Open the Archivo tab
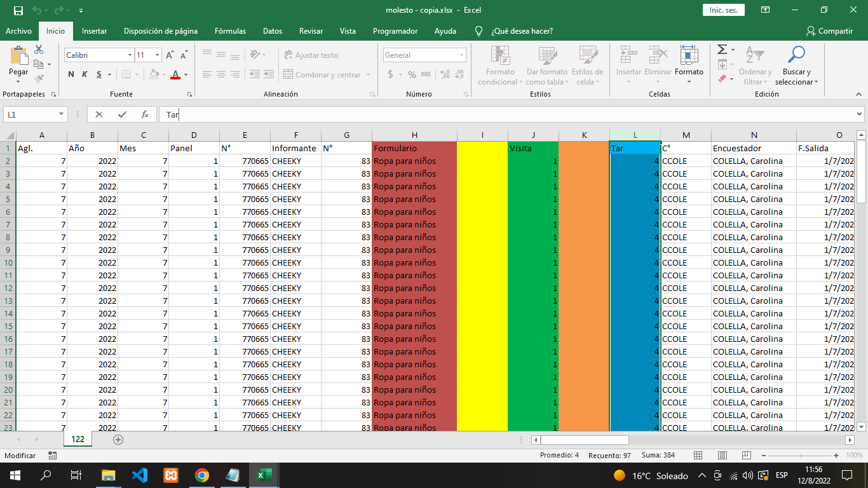868x488 pixels. [x=18, y=31]
